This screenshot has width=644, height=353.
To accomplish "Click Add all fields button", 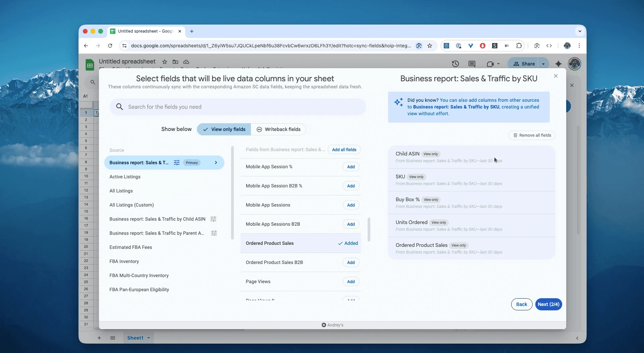I will (x=344, y=149).
